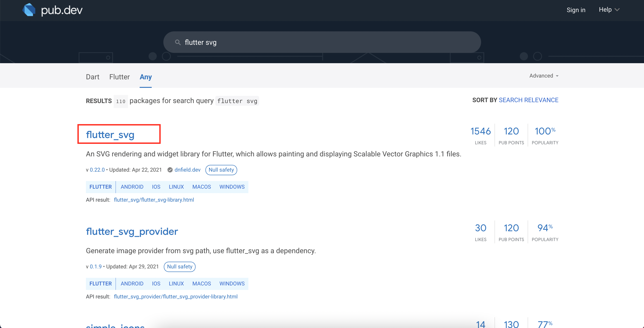Click the 100% POPULARITY score
The width and height of the screenshot is (644, 328).
pyautogui.click(x=545, y=135)
